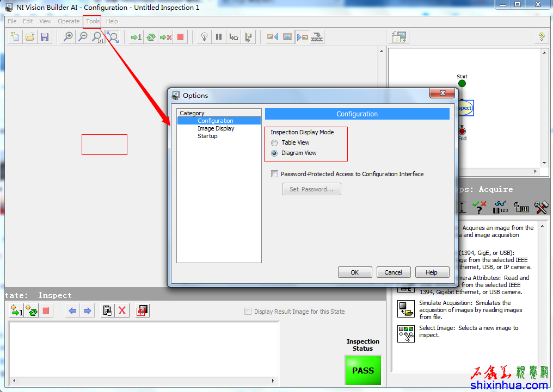Open an inspection with the folder icon
Image resolution: width=553 pixels, height=392 pixels.
click(x=30, y=36)
